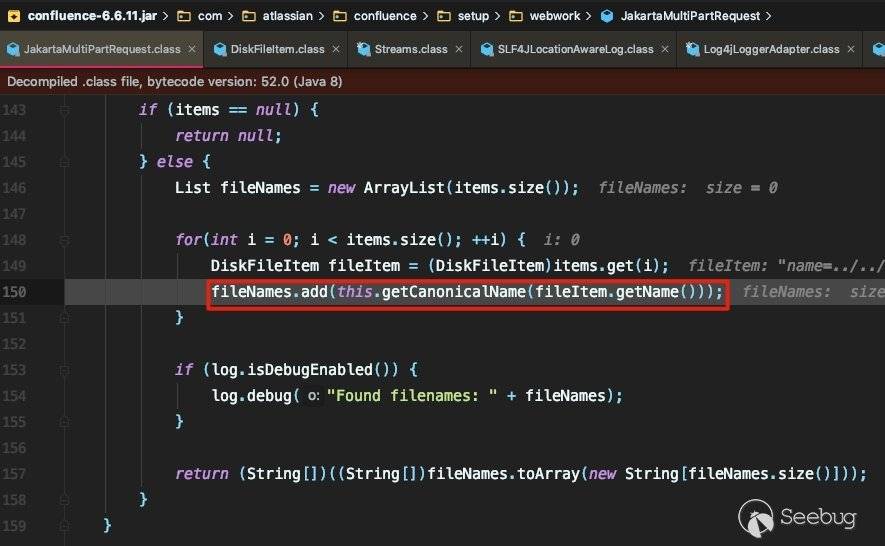
Task: Click the setup folder icon in breadcrumb
Action: 444,16
